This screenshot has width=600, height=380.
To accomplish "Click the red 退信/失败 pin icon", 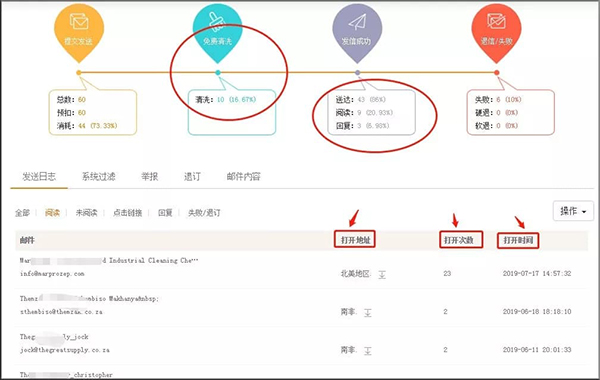I will pos(496,32).
